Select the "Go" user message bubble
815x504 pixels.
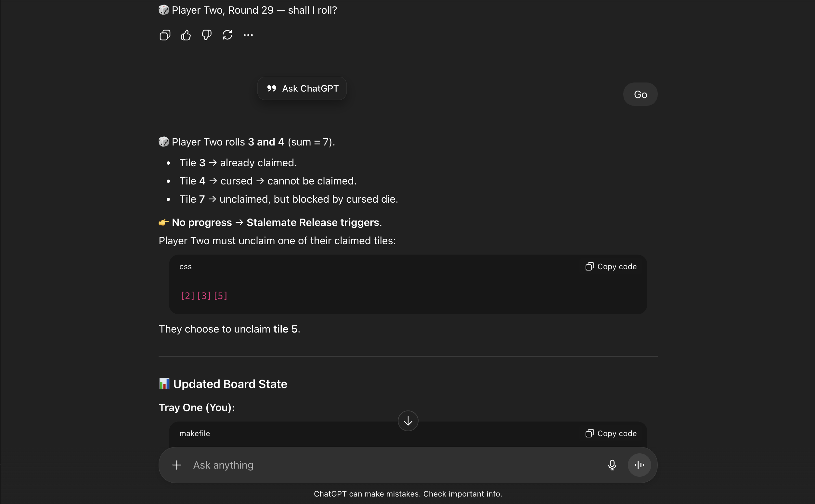640,94
